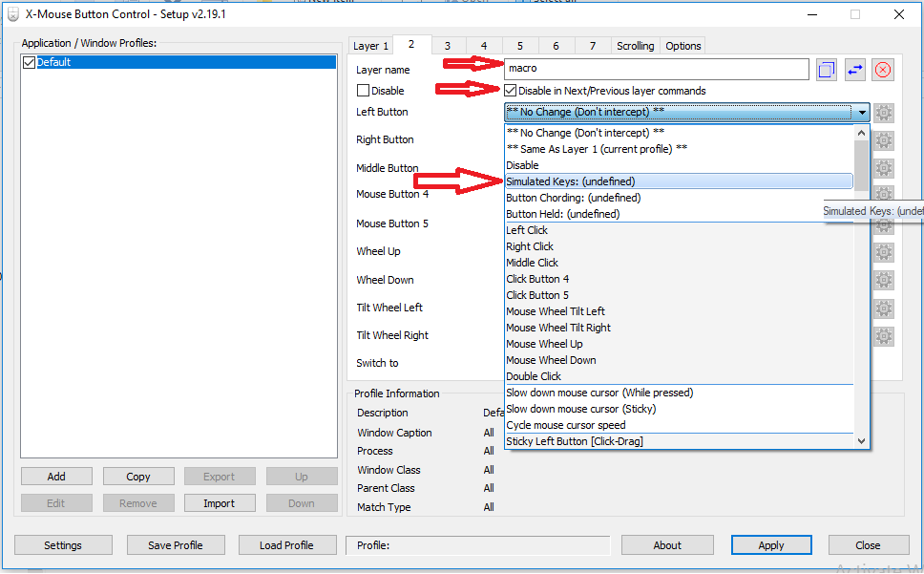Open the layer 3 tab
924x574 pixels.
448,46
